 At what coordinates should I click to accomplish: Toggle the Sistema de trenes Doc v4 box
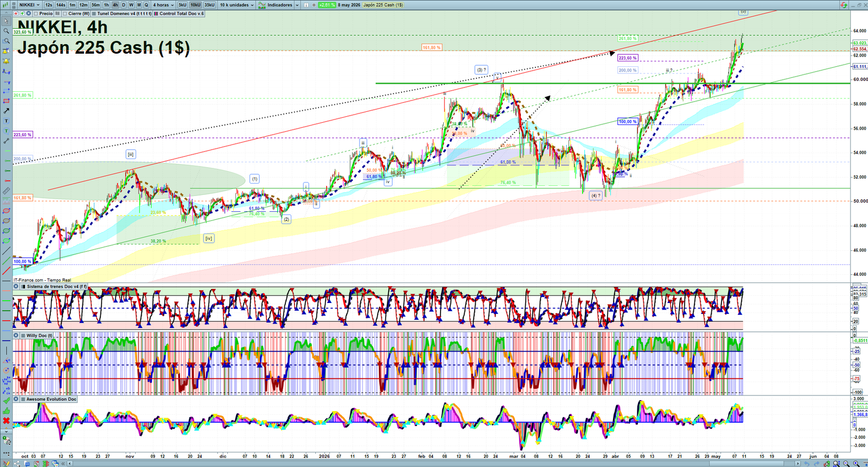(x=23, y=286)
